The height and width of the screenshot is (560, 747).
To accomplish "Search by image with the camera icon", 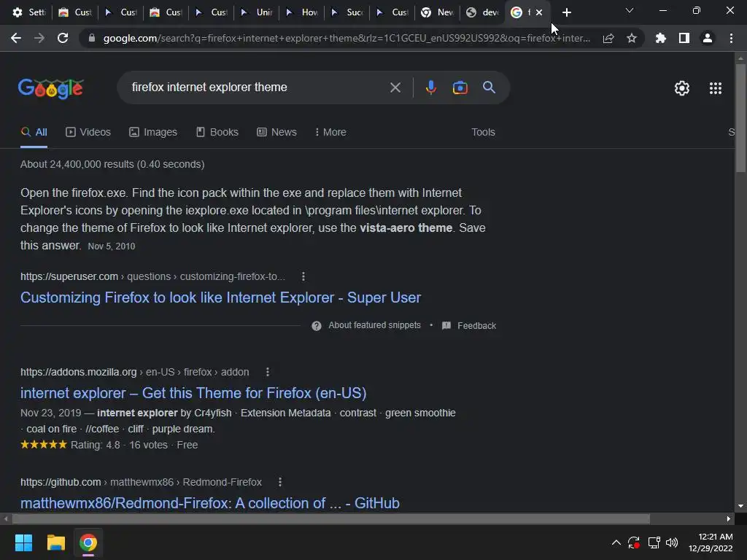I will [x=460, y=87].
